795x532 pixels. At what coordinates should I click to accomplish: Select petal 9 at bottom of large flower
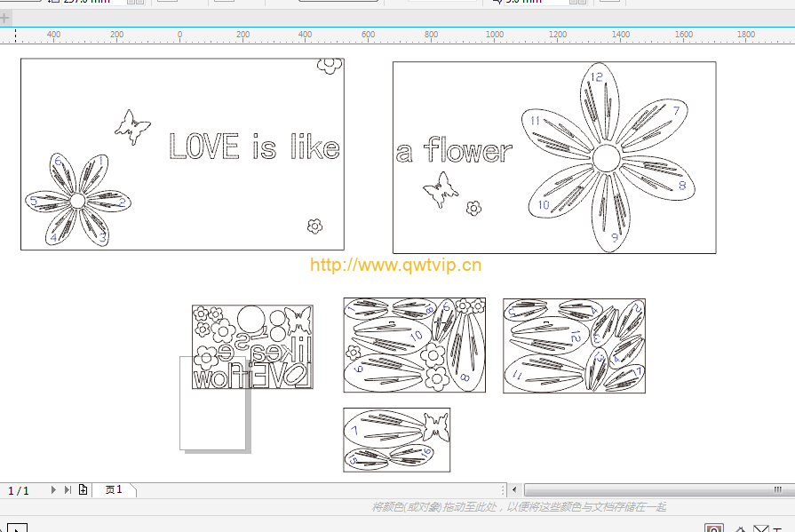point(610,212)
